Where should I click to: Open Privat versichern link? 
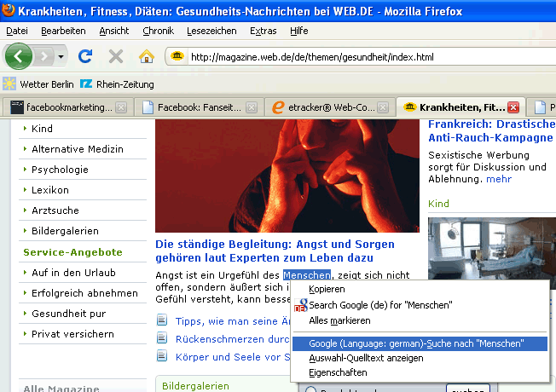(x=72, y=334)
